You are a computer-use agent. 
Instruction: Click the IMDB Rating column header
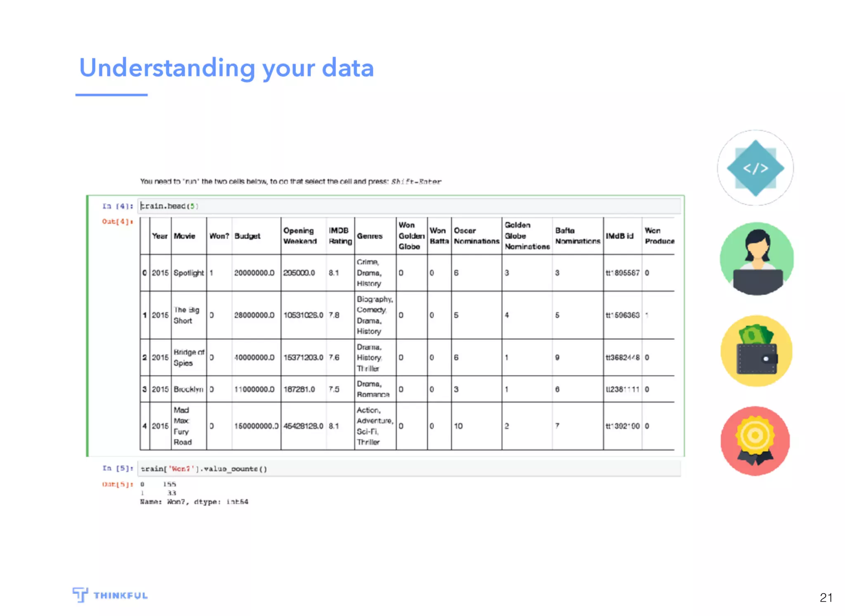coord(340,236)
